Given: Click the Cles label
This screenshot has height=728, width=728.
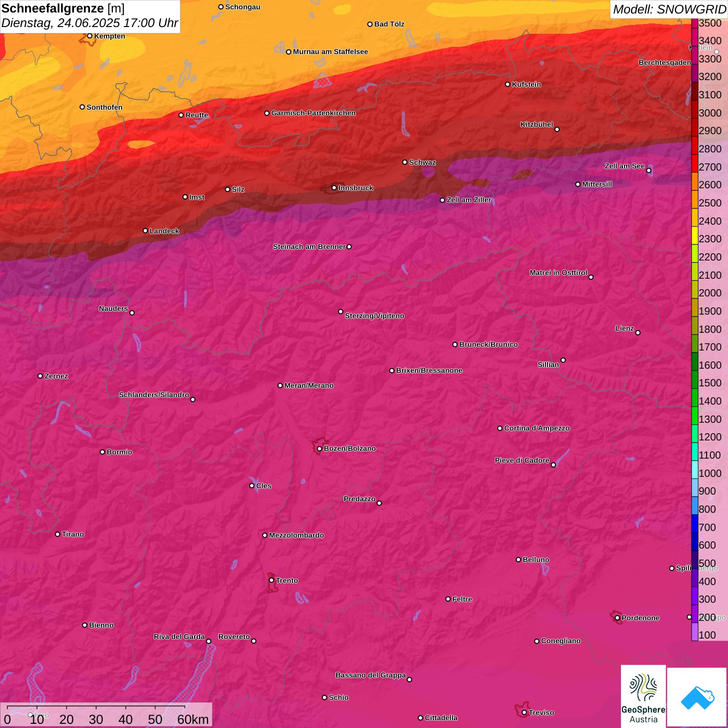Looking at the screenshot, I should point(264,486).
